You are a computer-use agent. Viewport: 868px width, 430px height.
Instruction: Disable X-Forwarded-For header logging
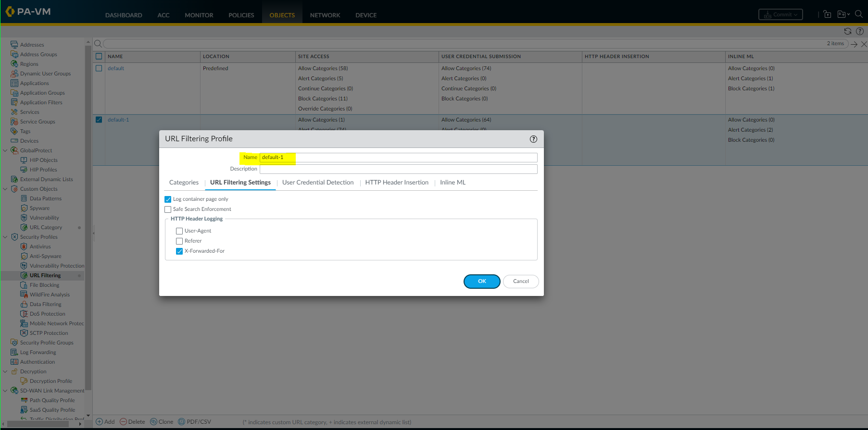tap(179, 251)
